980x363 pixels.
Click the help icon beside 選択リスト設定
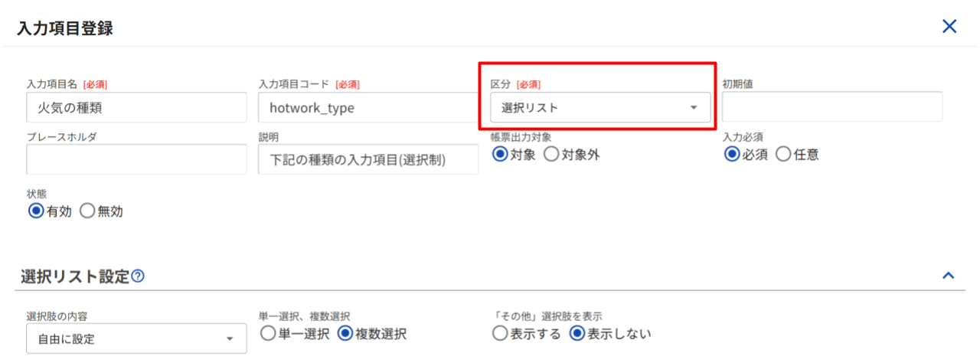point(138,276)
